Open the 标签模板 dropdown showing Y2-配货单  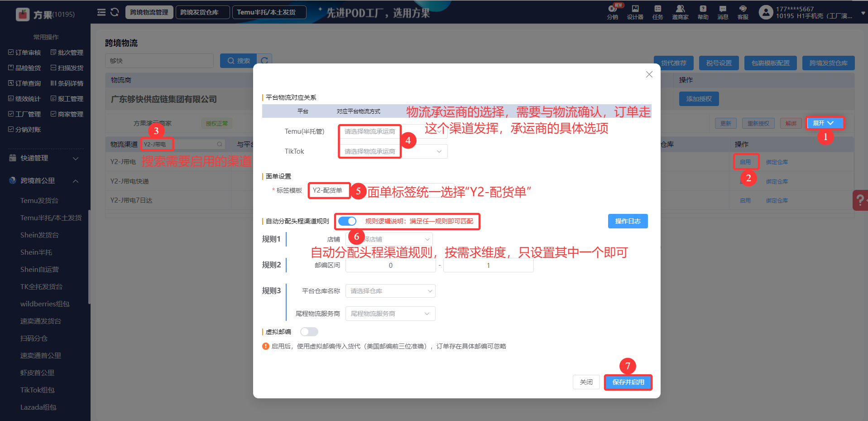coord(381,190)
